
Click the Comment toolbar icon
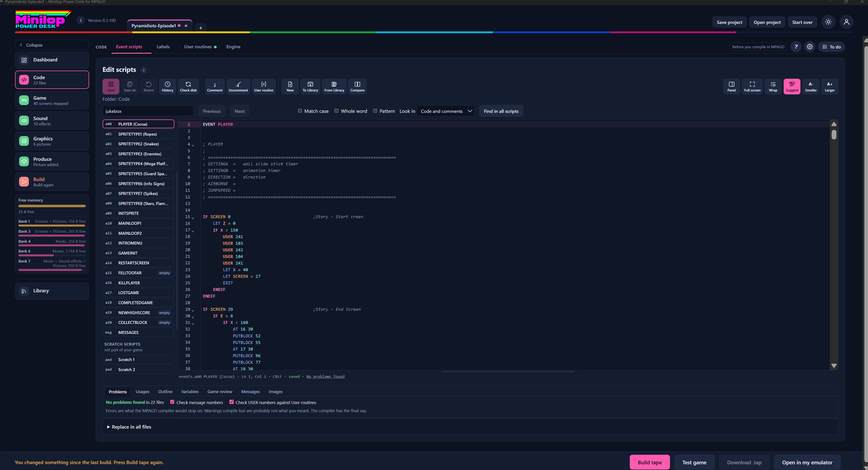point(215,86)
